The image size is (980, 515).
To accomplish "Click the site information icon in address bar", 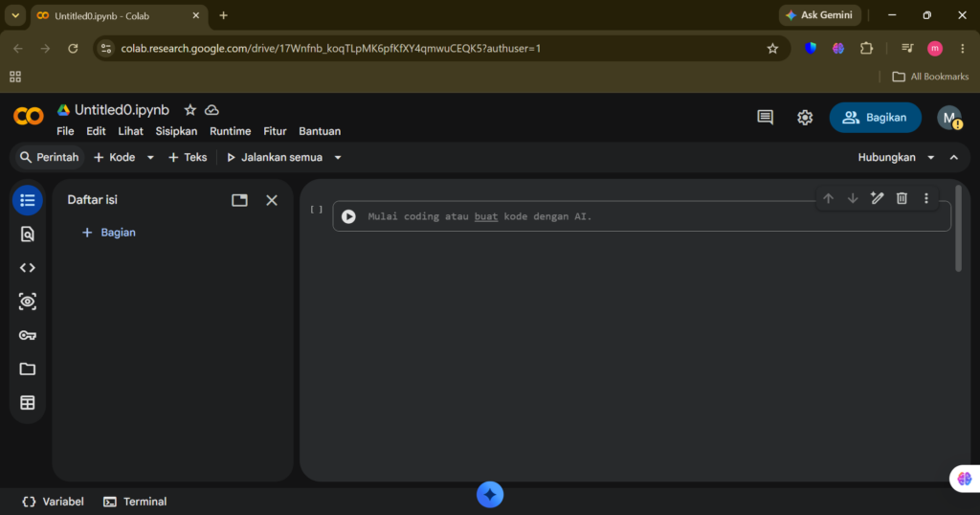I will (x=106, y=48).
